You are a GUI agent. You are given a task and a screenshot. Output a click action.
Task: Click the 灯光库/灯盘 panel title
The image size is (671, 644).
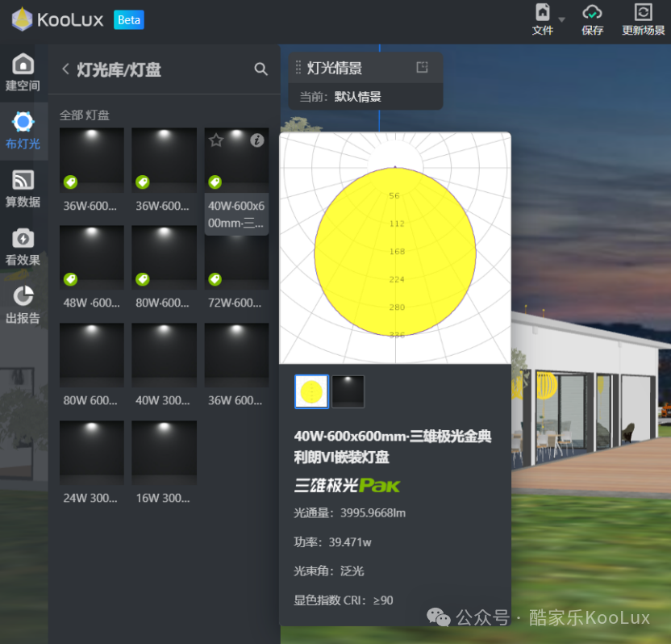(x=119, y=69)
